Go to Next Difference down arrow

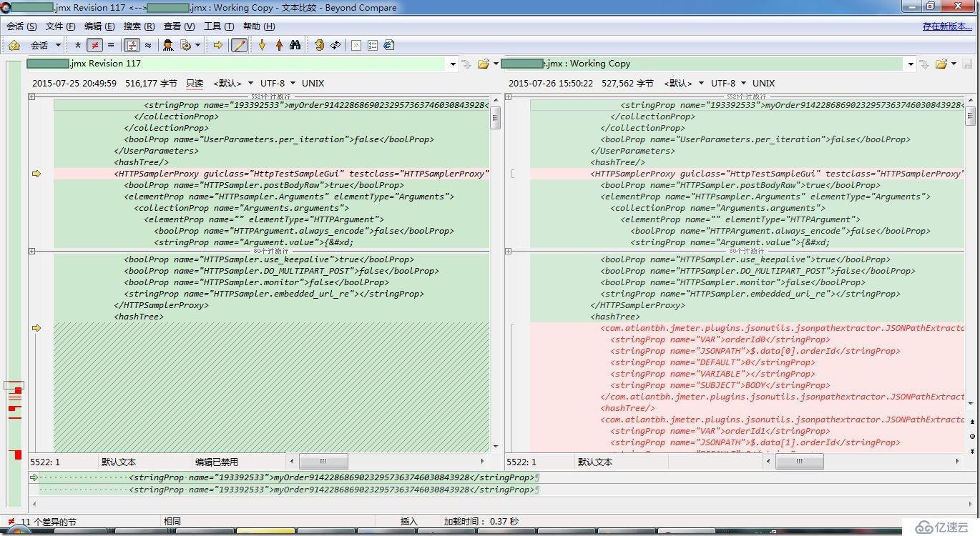[x=262, y=45]
